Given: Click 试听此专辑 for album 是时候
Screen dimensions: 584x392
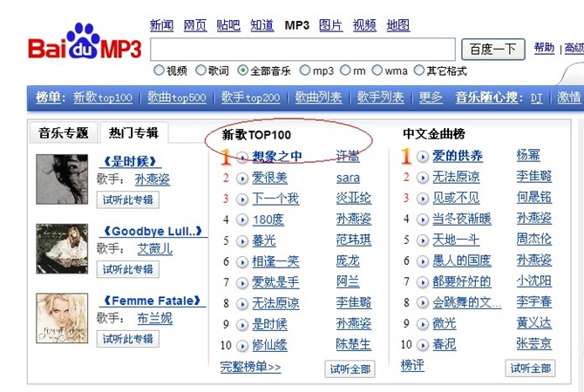Looking at the screenshot, I should [128, 199].
